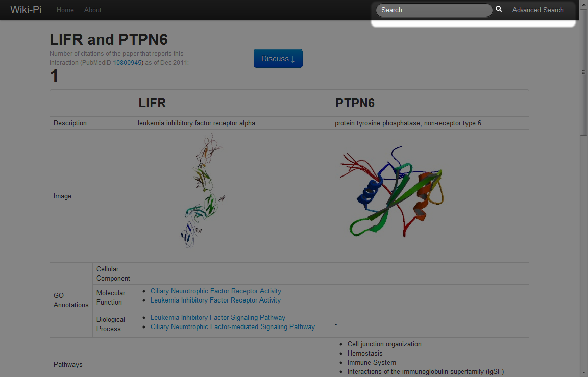Click the Wiki-Pi logo

click(x=26, y=10)
